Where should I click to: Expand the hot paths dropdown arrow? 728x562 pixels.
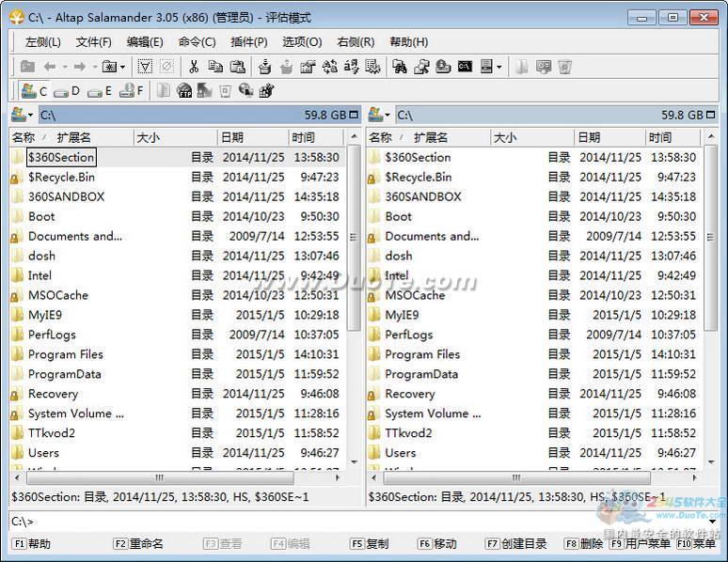pyautogui.click(x=122, y=68)
